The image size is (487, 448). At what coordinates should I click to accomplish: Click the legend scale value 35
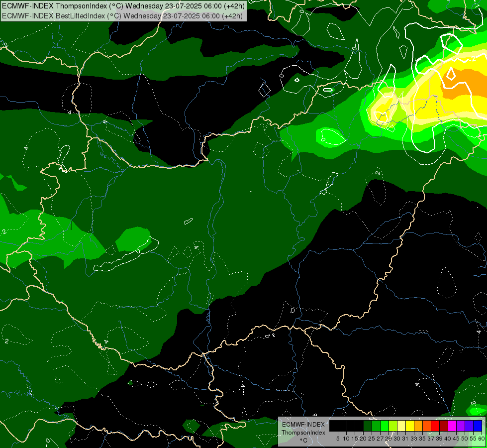422,439
